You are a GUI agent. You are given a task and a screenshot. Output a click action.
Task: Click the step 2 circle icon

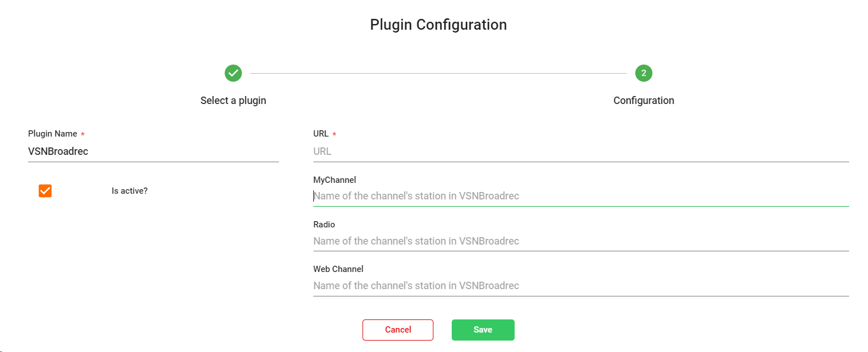click(643, 73)
